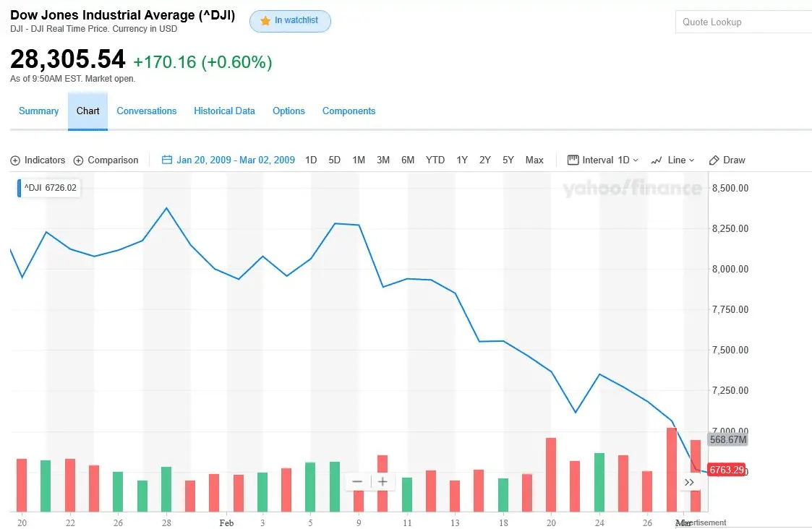Screen dimensions: 812x529
Task: Click the Summary tab link
Action: [39, 111]
